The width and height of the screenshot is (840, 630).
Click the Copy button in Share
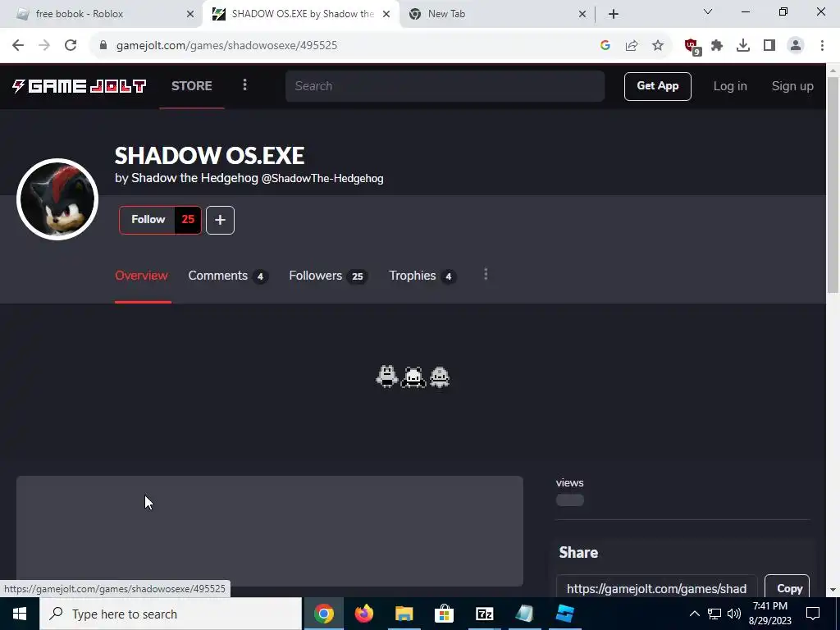(x=787, y=587)
